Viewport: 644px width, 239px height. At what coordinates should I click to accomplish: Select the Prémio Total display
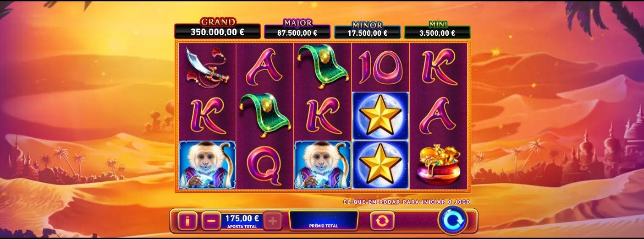coord(324,220)
